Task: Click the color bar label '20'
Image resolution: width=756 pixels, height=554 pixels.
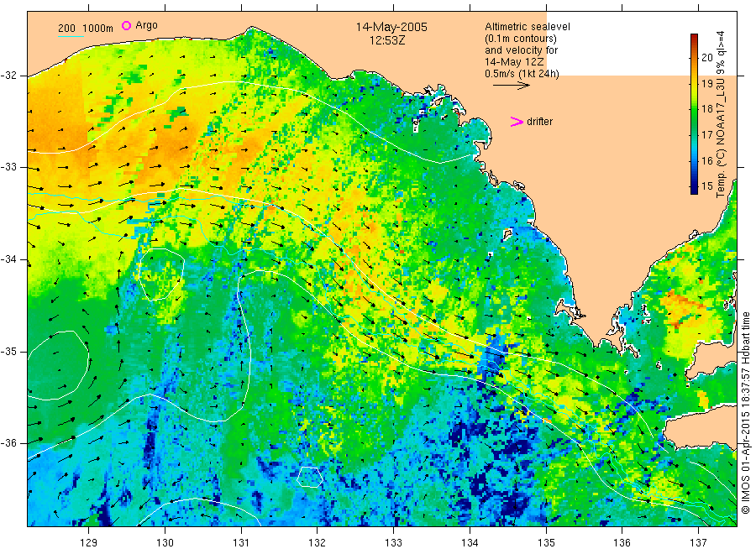Action: (x=706, y=57)
